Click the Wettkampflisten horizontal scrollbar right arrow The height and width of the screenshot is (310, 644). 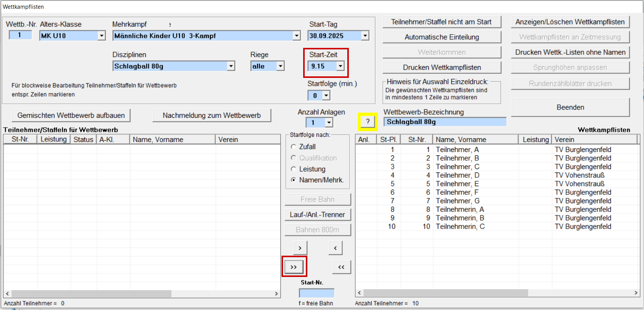(636, 293)
